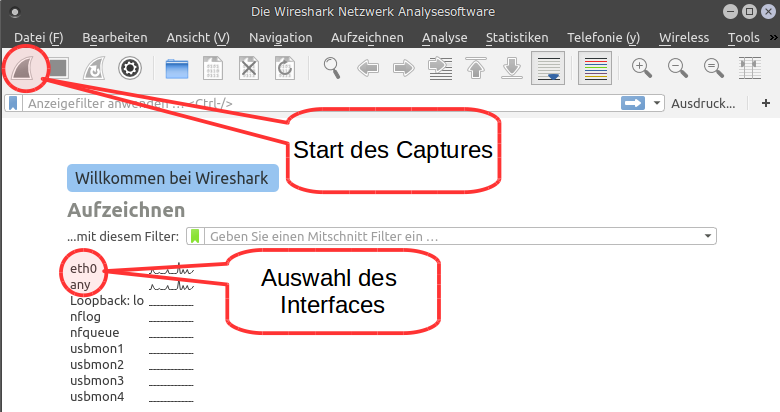
Task: Open the Aufzeichnen menu
Action: tap(366, 37)
